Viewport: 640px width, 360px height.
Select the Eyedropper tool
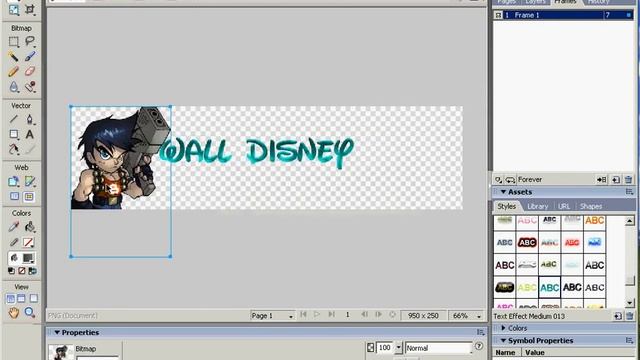coord(13,227)
